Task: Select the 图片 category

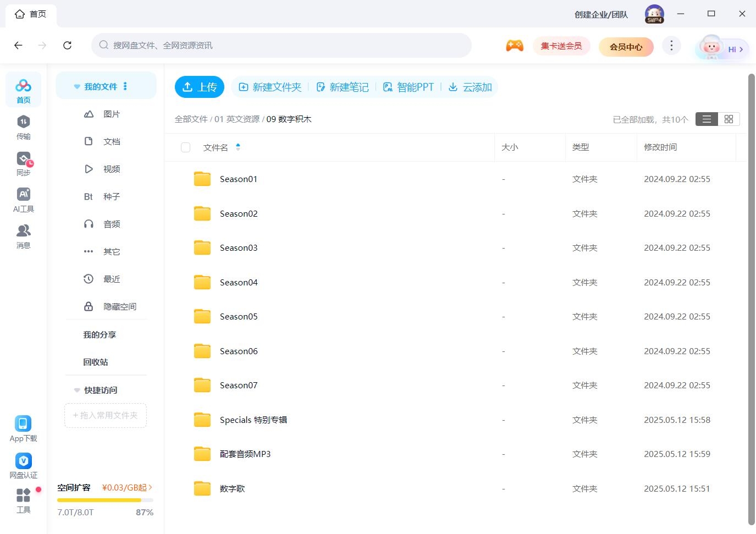Action: tap(106, 114)
